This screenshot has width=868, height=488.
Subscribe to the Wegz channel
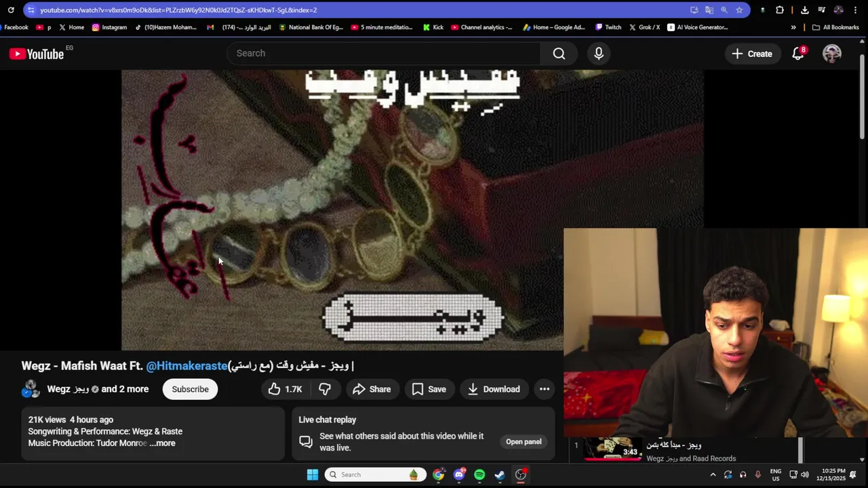[190, 389]
